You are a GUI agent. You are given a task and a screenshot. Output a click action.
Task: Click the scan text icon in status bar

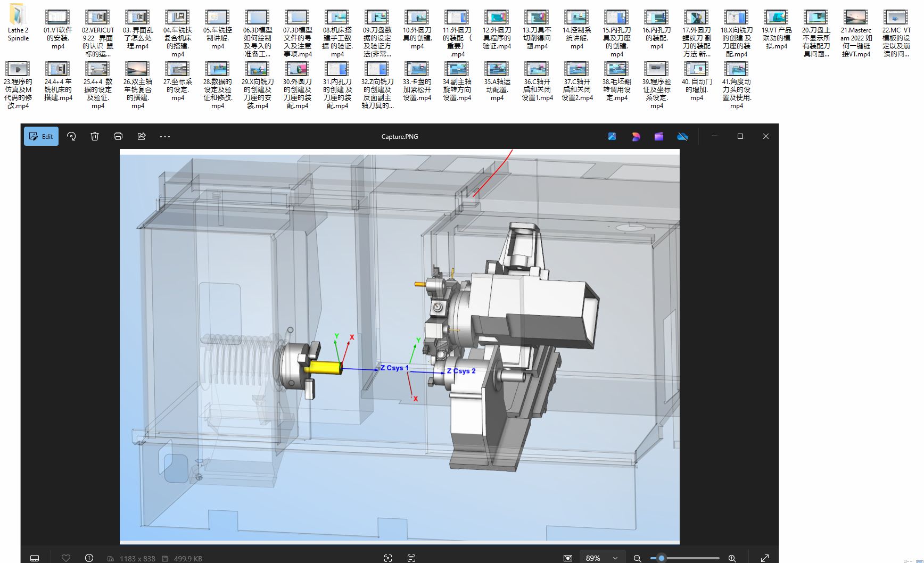pyautogui.click(x=411, y=558)
